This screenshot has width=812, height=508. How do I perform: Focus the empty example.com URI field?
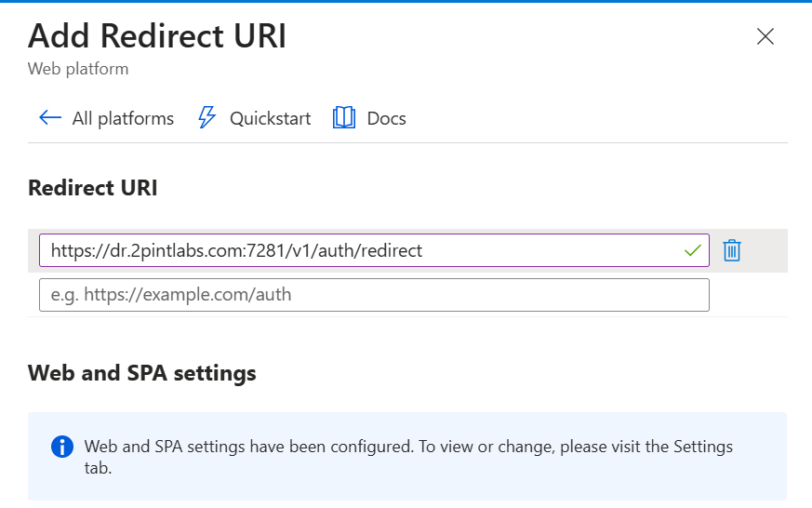(x=374, y=295)
